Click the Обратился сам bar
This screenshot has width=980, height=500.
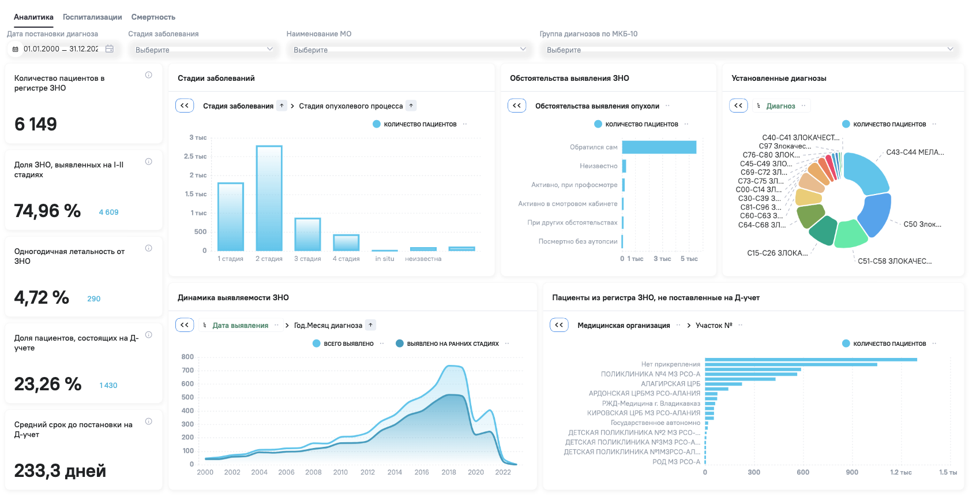click(659, 147)
